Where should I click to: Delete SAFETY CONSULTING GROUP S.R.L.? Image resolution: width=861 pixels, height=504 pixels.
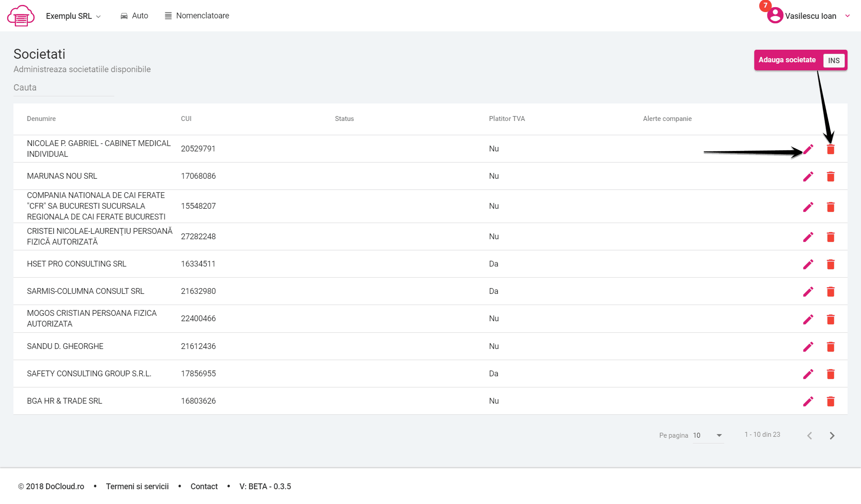click(831, 374)
